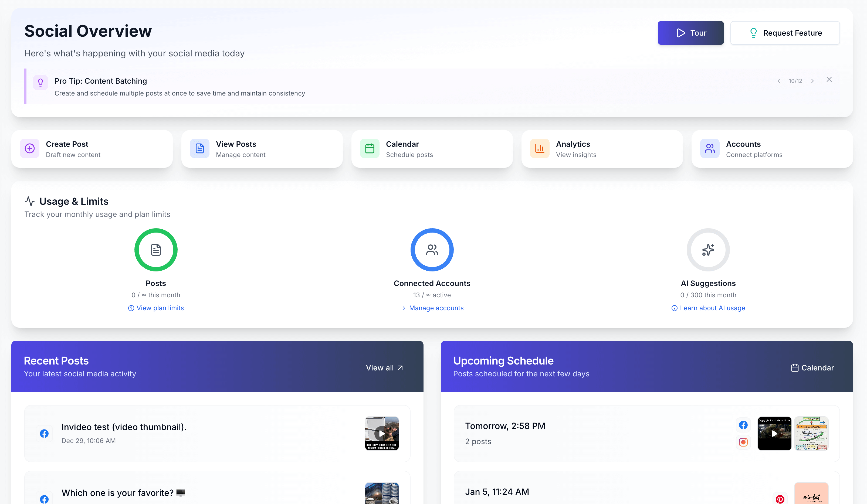Select the Instagram icon in tomorrow's schedule
The height and width of the screenshot is (504, 867).
tap(743, 442)
